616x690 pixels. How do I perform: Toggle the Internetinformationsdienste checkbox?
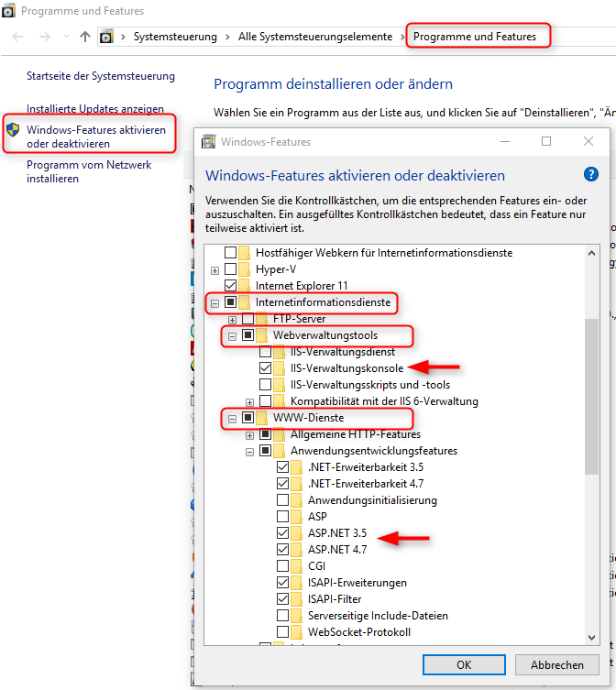pos(230,301)
